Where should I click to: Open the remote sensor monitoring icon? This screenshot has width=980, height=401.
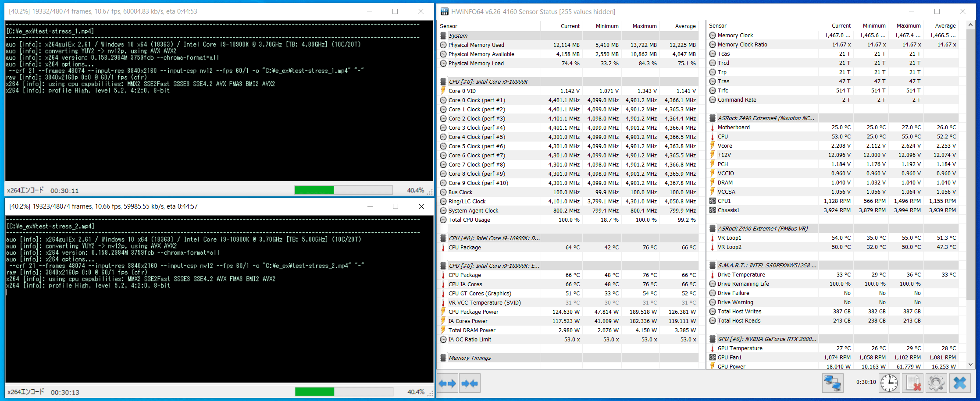832,383
